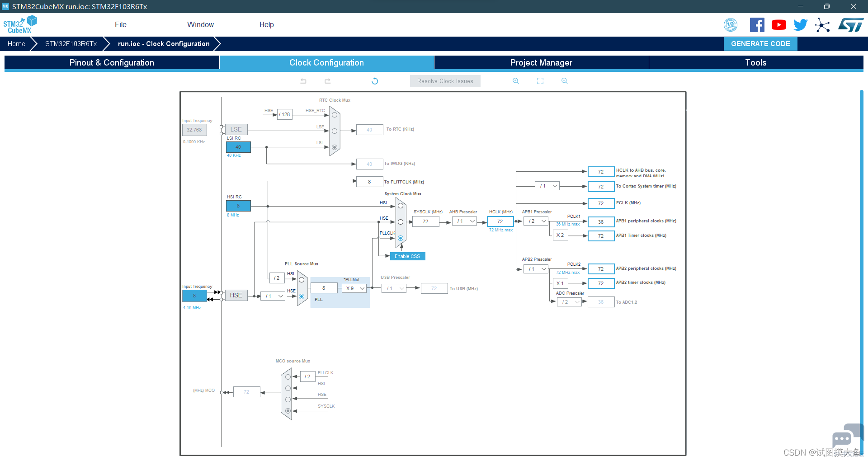Select LSI in RTC Clock Mux
The height and width of the screenshot is (461, 868).
click(x=335, y=147)
